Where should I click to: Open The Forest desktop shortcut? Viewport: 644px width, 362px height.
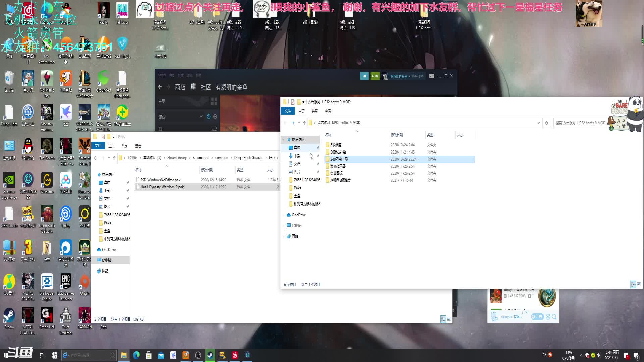[x=47, y=149]
